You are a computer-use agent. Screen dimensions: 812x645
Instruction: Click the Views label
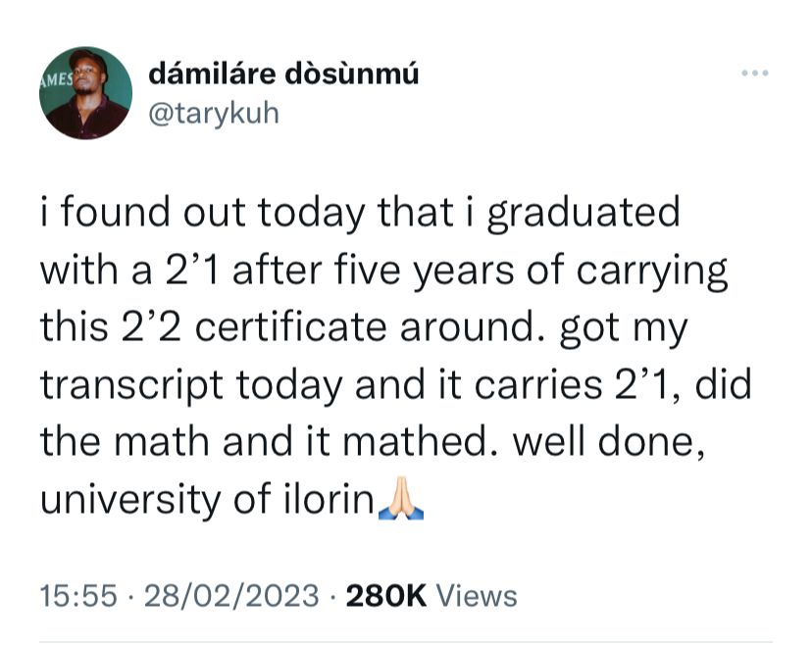click(477, 595)
